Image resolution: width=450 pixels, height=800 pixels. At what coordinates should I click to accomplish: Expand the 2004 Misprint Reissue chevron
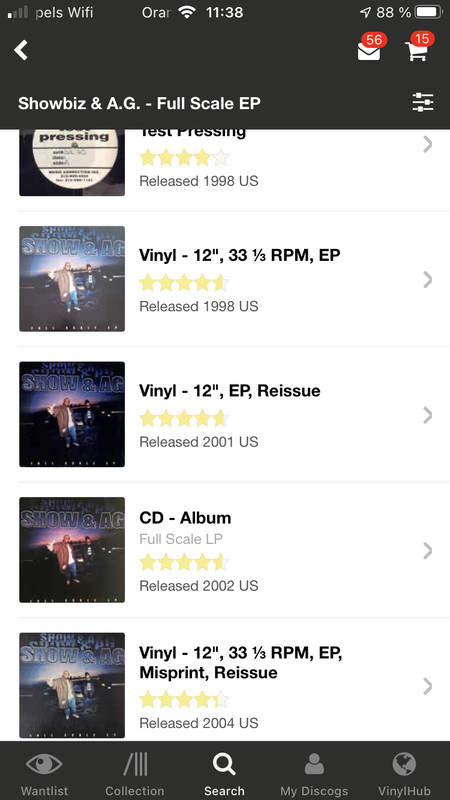tap(428, 686)
